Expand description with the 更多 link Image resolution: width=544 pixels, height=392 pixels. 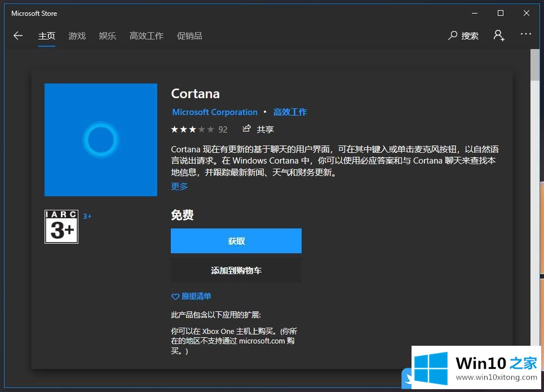click(179, 187)
